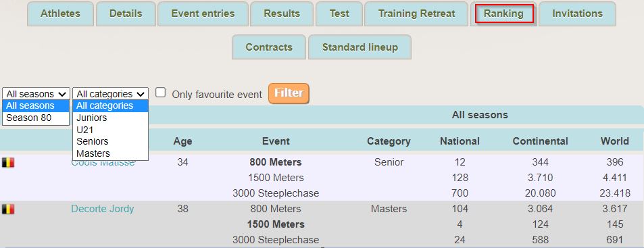Select the Invitations tab
644x248 pixels.
coord(578,14)
